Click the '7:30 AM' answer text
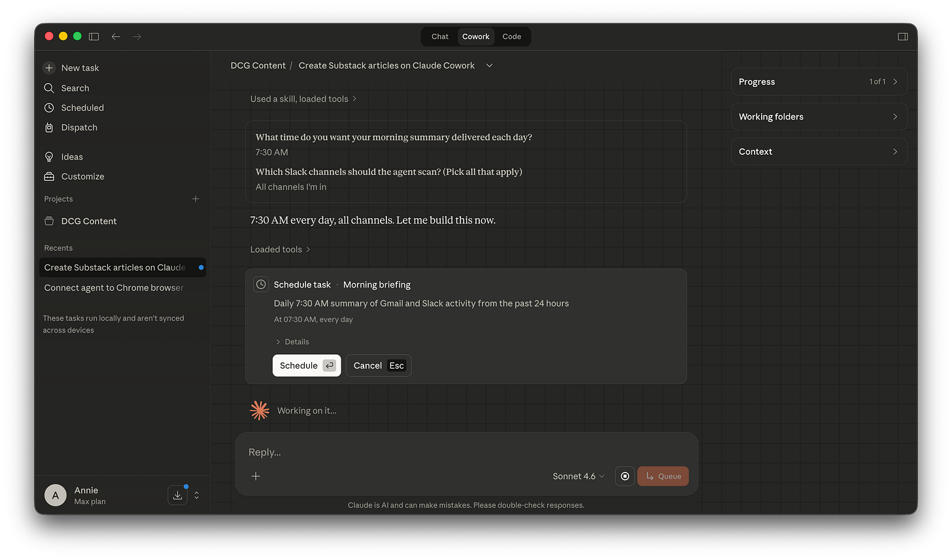The image size is (952, 560). (x=272, y=152)
